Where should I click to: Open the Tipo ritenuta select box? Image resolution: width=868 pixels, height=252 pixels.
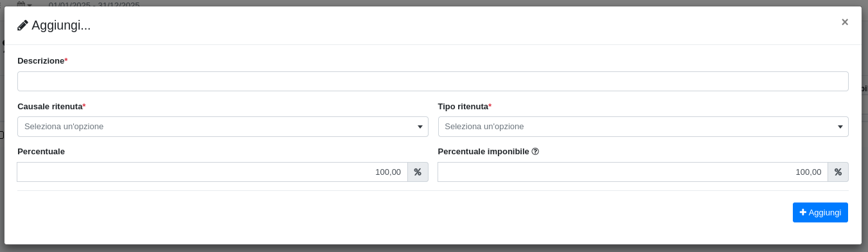tap(643, 127)
